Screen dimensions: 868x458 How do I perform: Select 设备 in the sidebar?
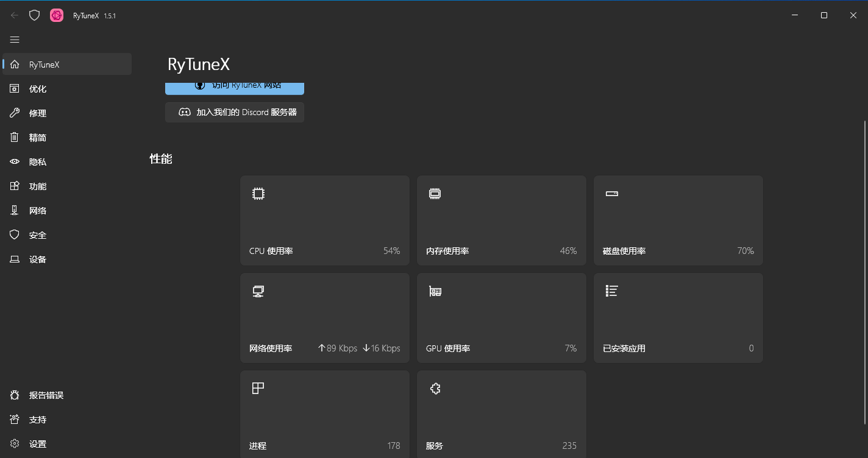(67, 259)
